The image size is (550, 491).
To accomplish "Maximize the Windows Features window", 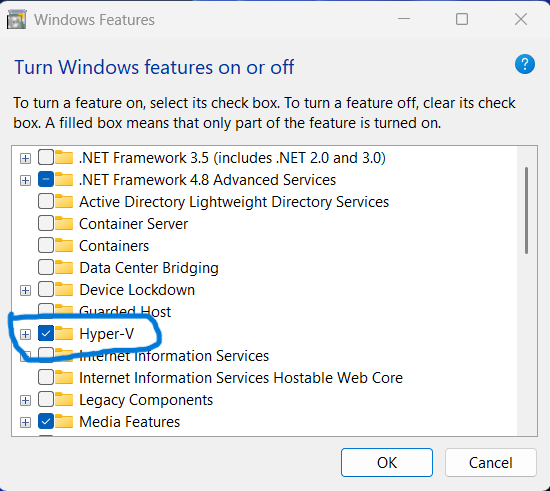I will [x=462, y=19].
